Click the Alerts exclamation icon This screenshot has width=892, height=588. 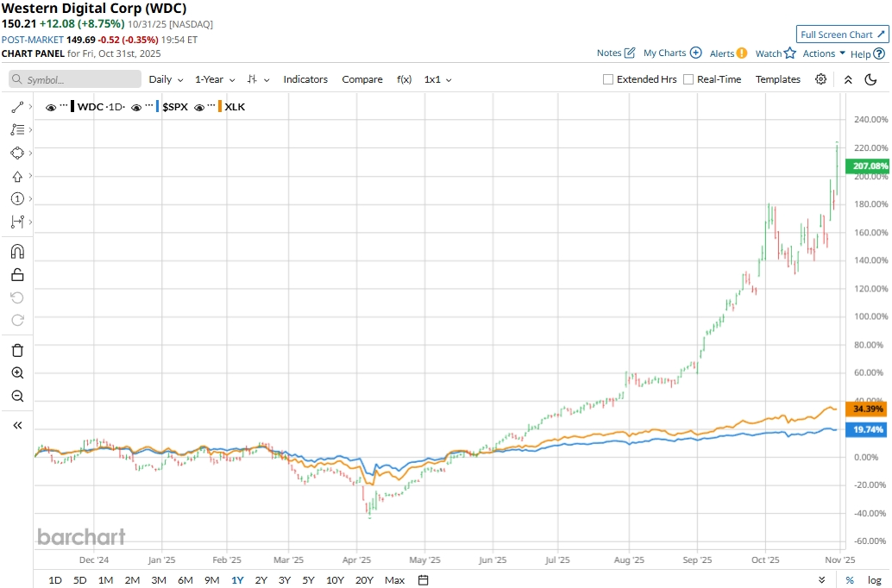pyautogui.click(x=742, y=53)
